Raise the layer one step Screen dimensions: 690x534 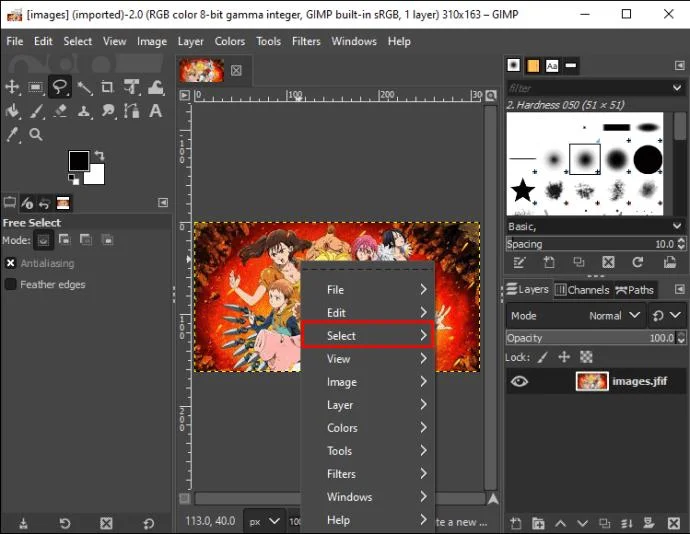tap(560, 523)
